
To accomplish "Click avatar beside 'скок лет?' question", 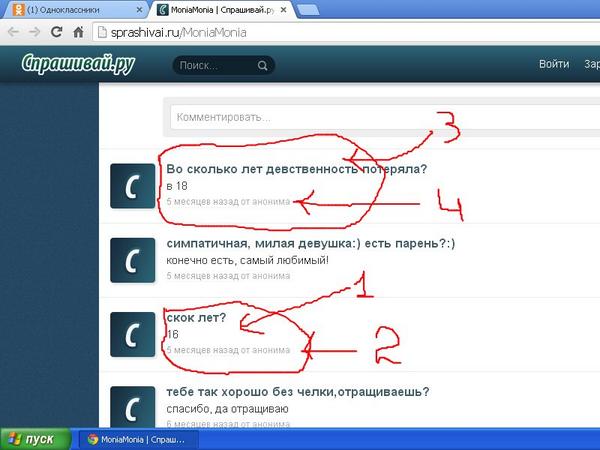I will (132, 334).
